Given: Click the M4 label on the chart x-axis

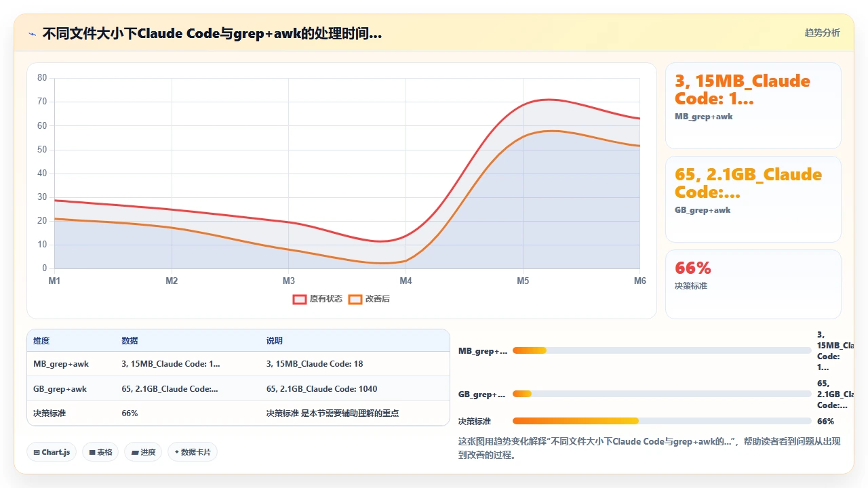Looking at the screenshot, I should point(406,281).
